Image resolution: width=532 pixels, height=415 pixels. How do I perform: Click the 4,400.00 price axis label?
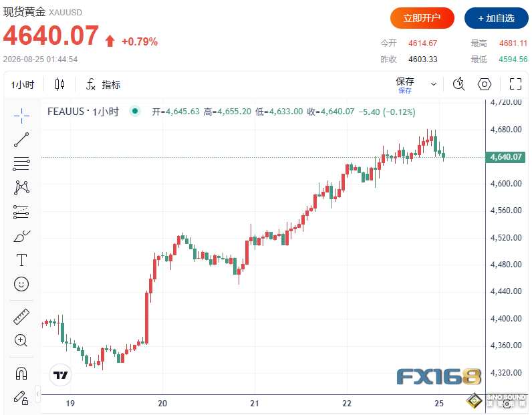coord(506,319)
